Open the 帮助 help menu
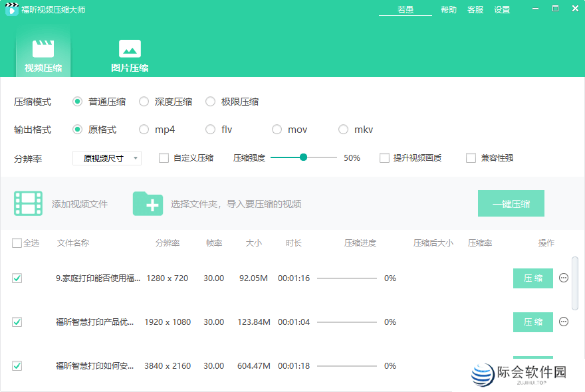 pos(449,10)
